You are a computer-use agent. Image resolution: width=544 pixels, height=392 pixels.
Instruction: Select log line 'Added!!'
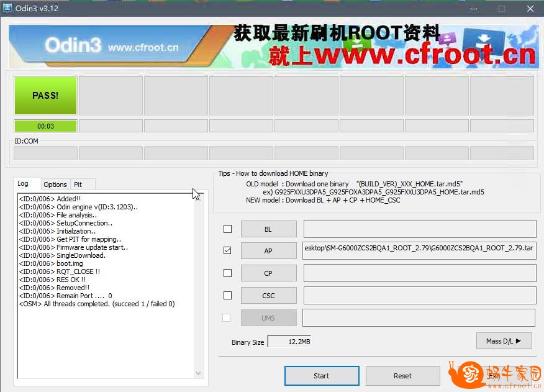(50, 199)
